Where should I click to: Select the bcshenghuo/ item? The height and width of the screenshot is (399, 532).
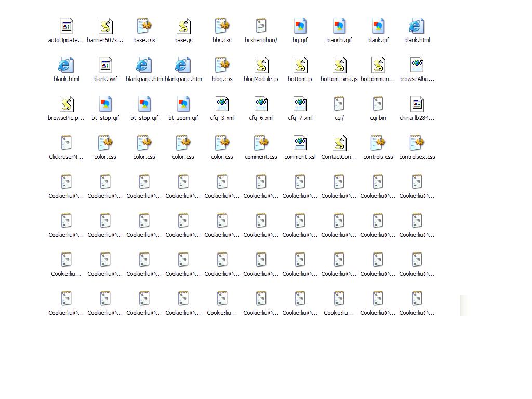[261, 26]
